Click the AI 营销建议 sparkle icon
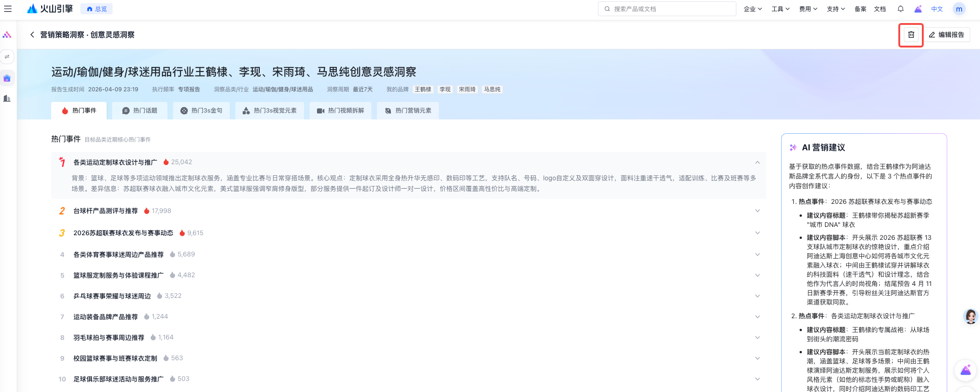 pyautogui.click(x=793, y=148)
